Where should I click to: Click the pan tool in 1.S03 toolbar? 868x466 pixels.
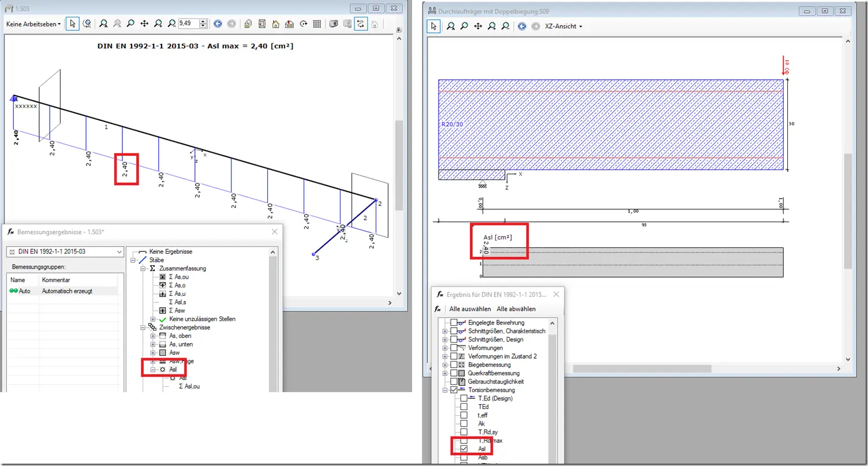pos(144,24)
